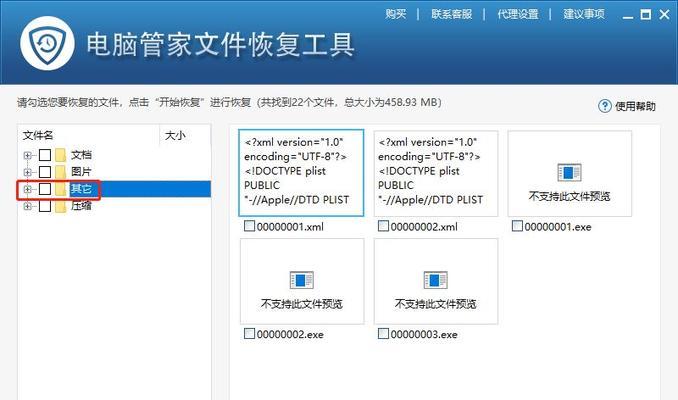Expand the 图片 tree node
The height and width of the screenshot is (400, 678).
point(28,172)
